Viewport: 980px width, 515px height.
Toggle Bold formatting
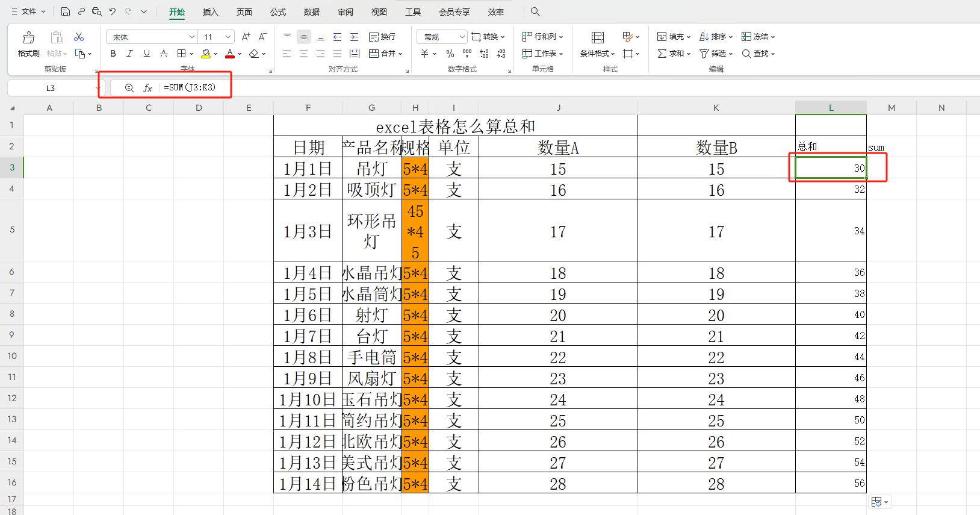[x=113, y=54]
